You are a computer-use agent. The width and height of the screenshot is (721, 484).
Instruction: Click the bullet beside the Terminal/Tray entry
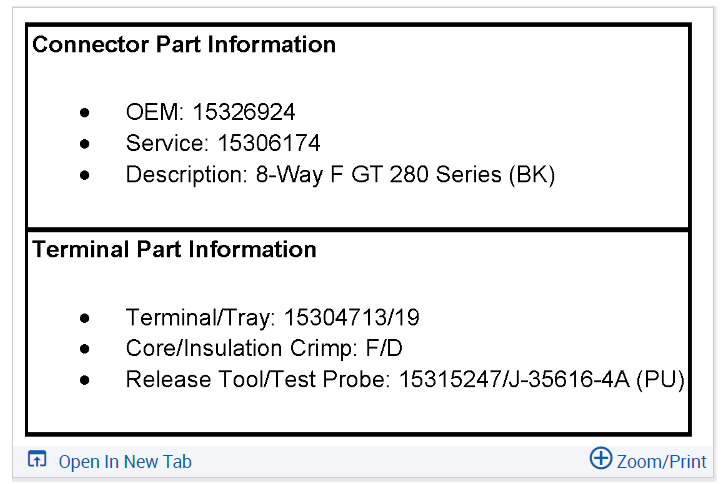pos(85,318)
